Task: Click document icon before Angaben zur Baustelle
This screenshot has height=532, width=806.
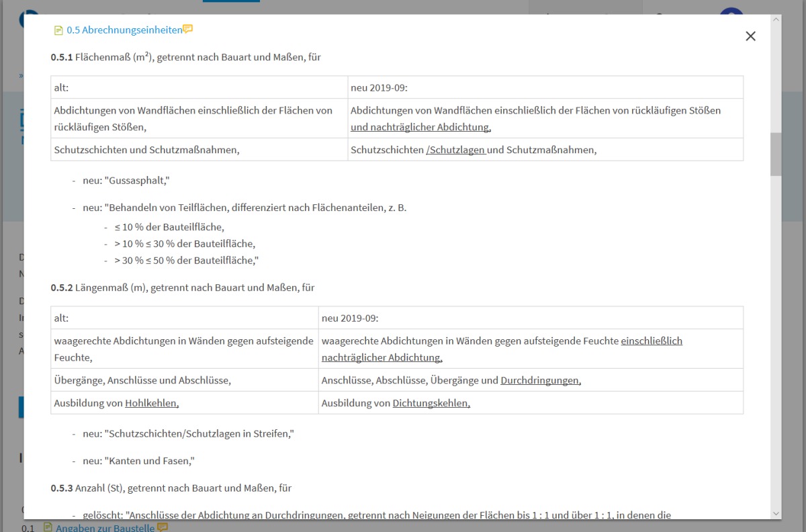Action: [x=48, y=528]
